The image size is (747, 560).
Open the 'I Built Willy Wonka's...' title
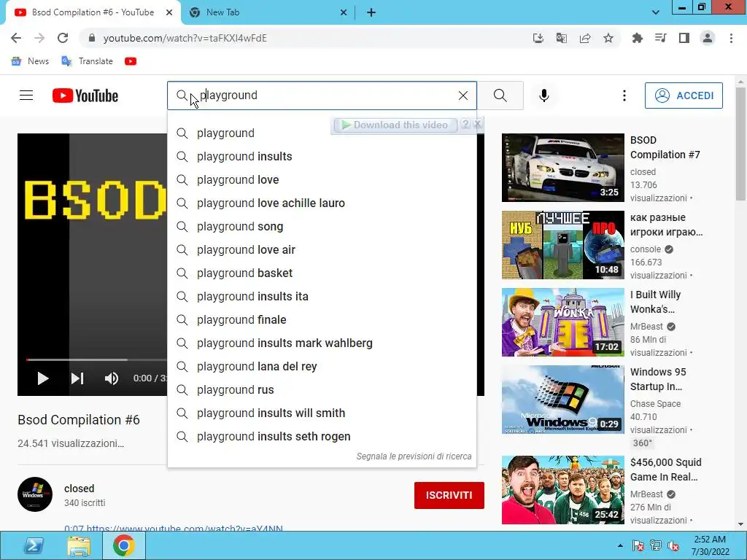[x=656, y=302]
